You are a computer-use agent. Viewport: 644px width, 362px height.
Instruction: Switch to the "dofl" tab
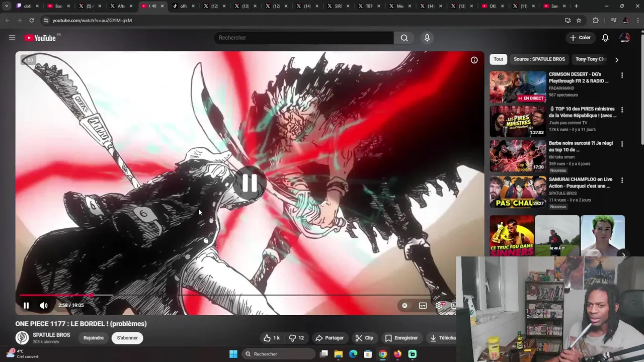point(28,6)
